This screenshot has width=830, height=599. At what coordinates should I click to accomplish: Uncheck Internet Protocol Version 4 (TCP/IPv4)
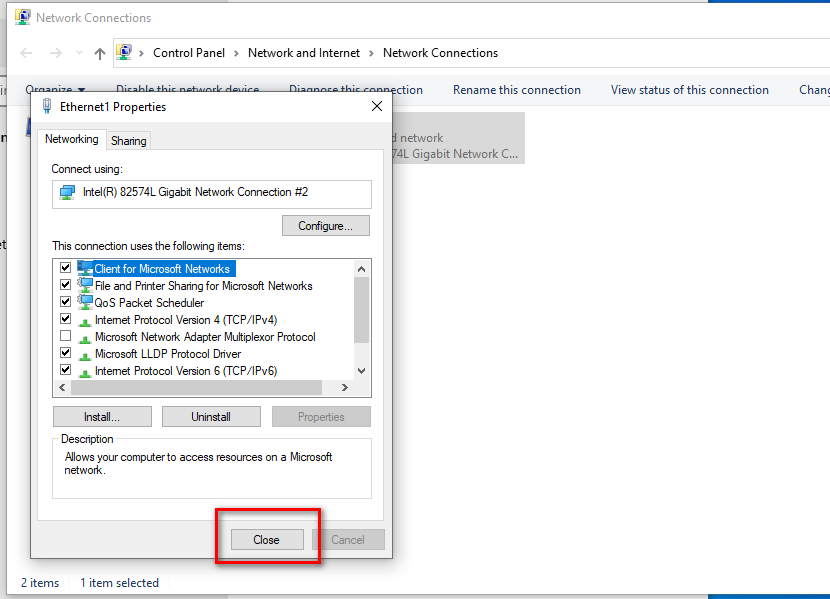(66, 319)
